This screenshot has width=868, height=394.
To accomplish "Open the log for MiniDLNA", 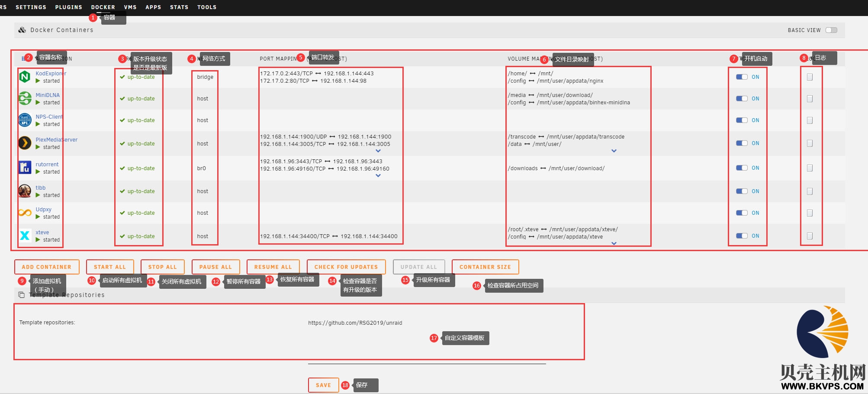I will tap(810, 99).
